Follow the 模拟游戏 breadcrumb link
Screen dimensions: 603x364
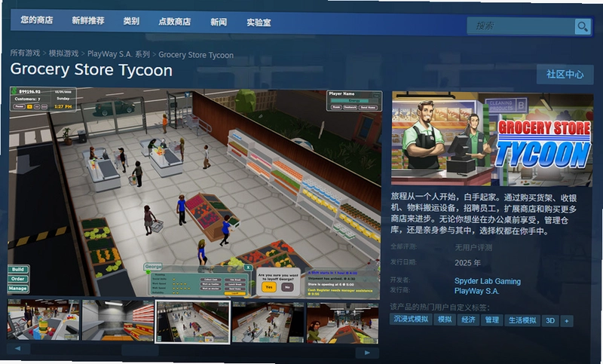click(x=63, y=54)
